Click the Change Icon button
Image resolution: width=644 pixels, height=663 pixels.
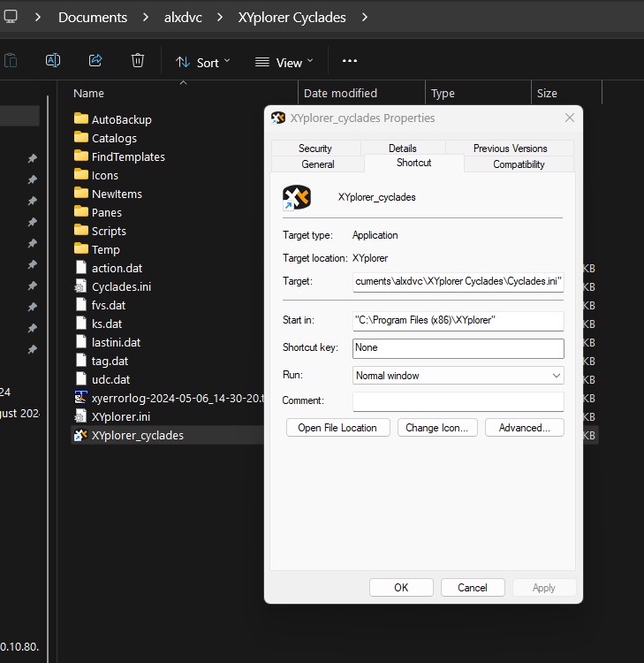437,428
